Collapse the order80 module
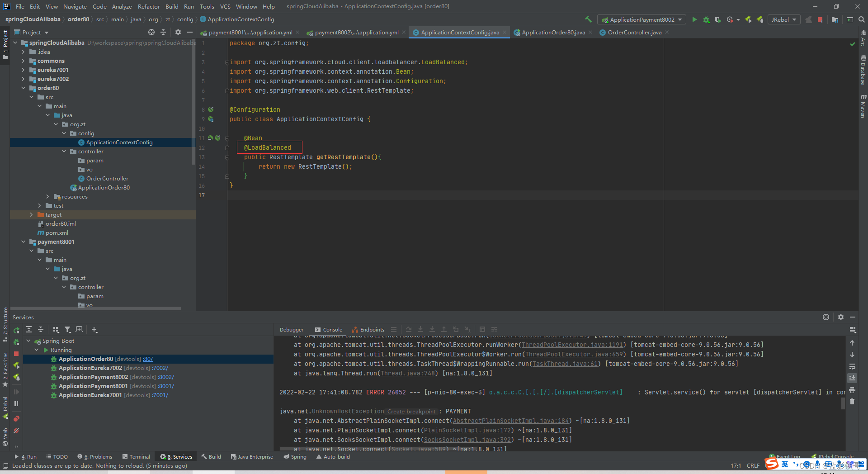This screenshot has width=868, height=474. [24, 88]
